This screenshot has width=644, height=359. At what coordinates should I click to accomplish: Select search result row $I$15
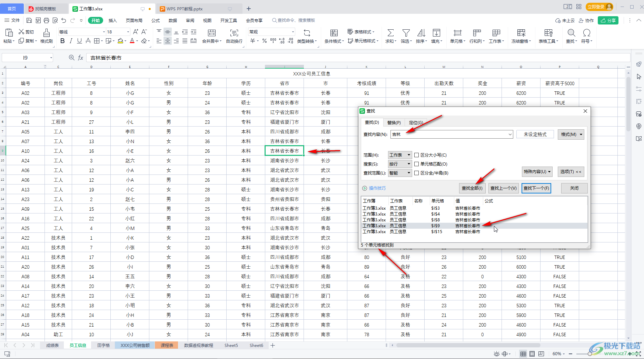pyautogui.click(x=474, y=232)
